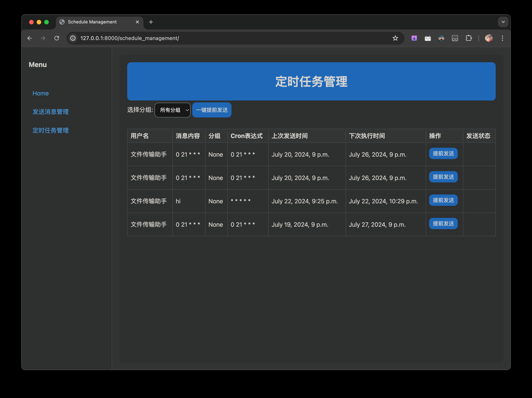
Task: Click the purple download extension icon
Action: (414, 38)
